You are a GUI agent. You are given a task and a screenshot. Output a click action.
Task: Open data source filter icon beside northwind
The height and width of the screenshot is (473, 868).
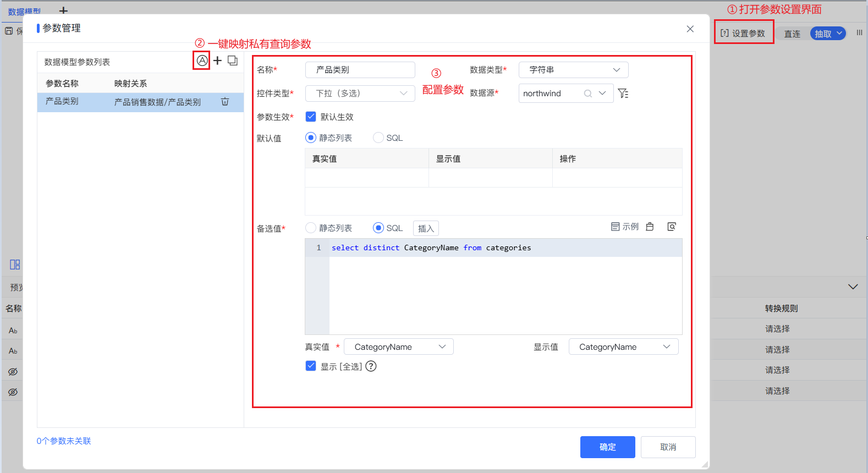point(623,94)
